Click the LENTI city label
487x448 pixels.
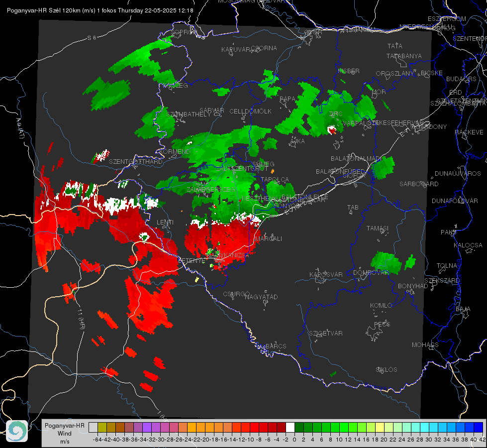click(165, 223)
